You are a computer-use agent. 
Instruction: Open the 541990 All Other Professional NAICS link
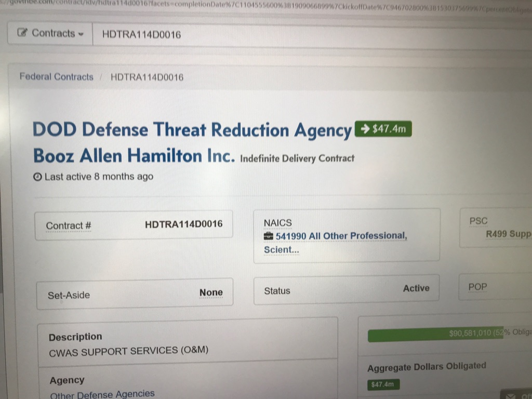341,236
